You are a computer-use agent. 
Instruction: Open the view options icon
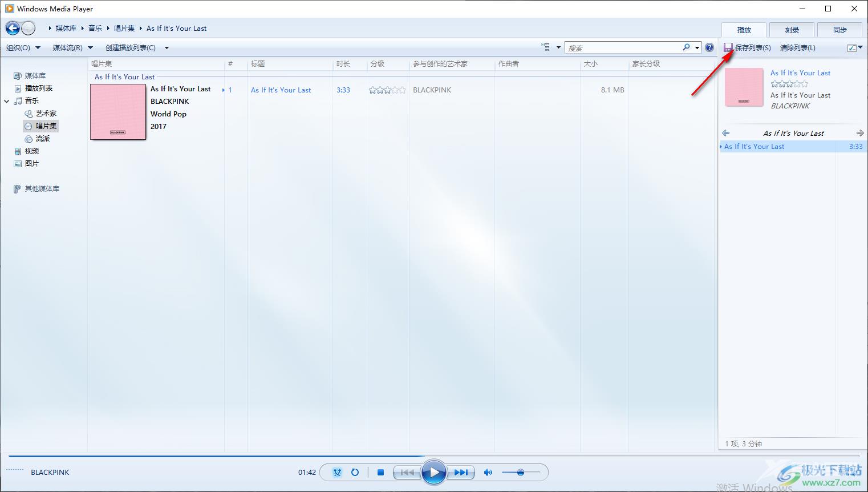tap(546, 47)
